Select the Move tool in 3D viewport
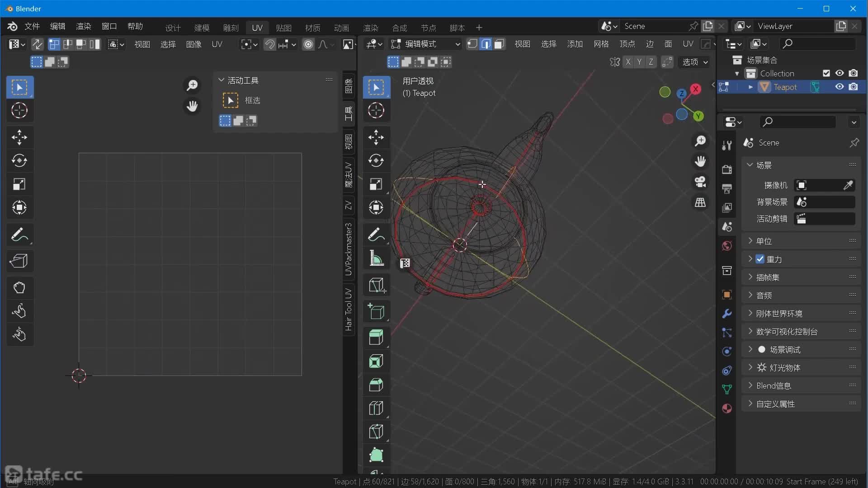Image resolution: width=868 pixels, height=488 pixels. pyautogui.click(x=376, y=137)
